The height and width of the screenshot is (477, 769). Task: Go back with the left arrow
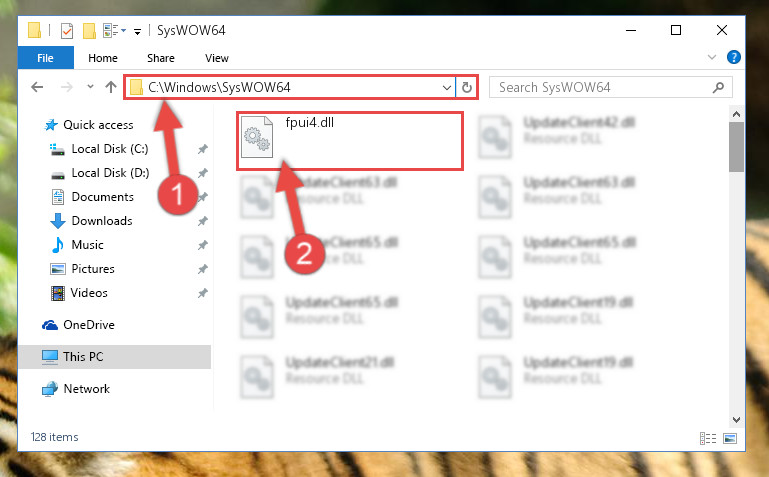pos(37,87)
